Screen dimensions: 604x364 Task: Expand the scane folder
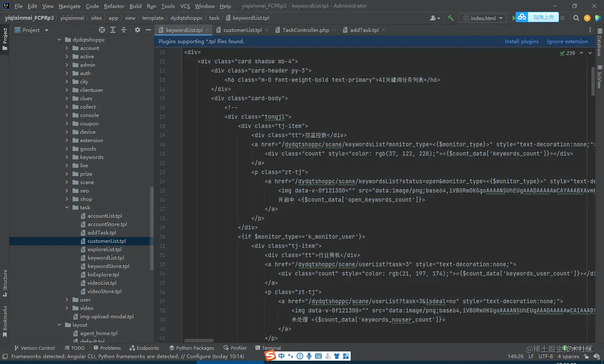click(67, 182)
